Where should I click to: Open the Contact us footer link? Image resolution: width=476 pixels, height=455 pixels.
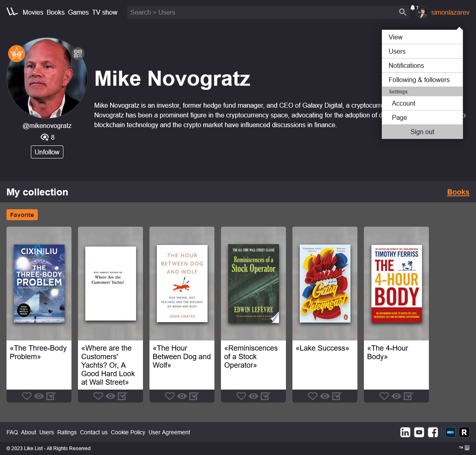[94, 432]
